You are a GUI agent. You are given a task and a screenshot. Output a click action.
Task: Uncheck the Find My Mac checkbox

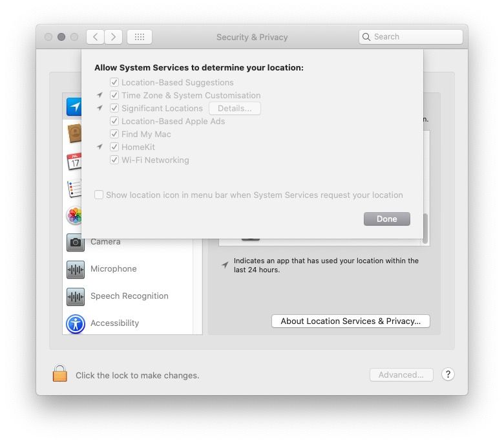[114, 134]
